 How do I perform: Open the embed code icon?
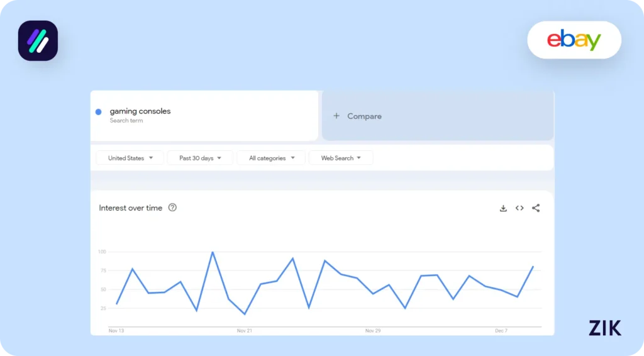click(x=519, y=208)
